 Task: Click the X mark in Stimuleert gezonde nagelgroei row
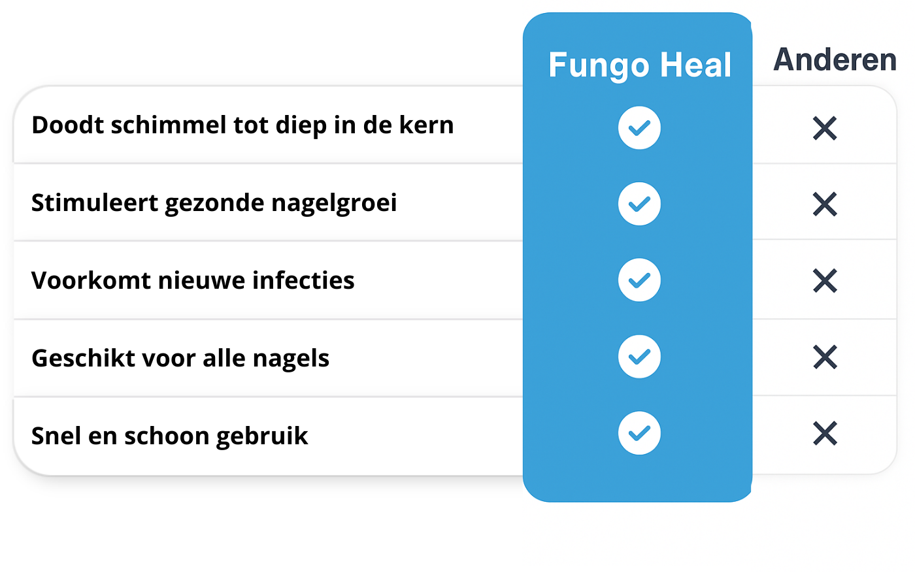[825, 204]
